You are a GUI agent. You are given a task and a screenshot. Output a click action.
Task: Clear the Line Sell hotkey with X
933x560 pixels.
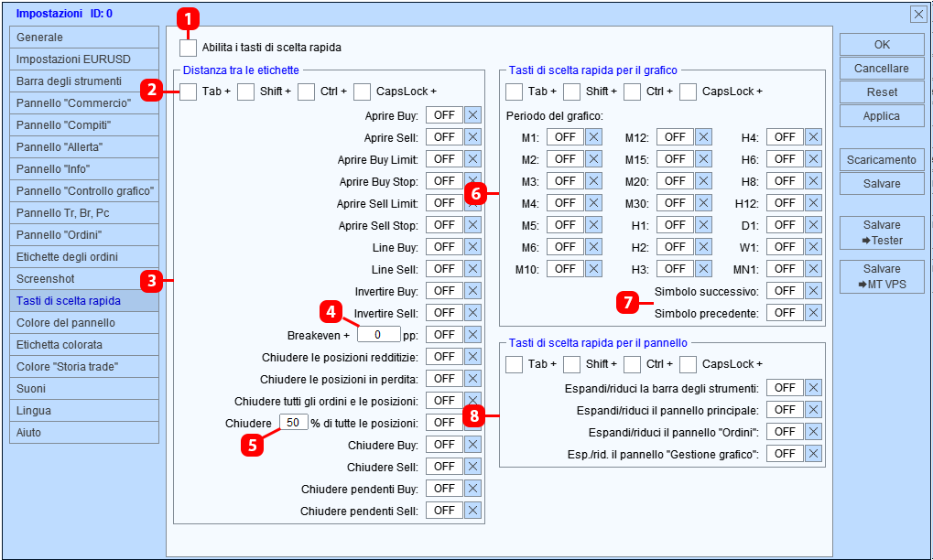click(473, 269)
